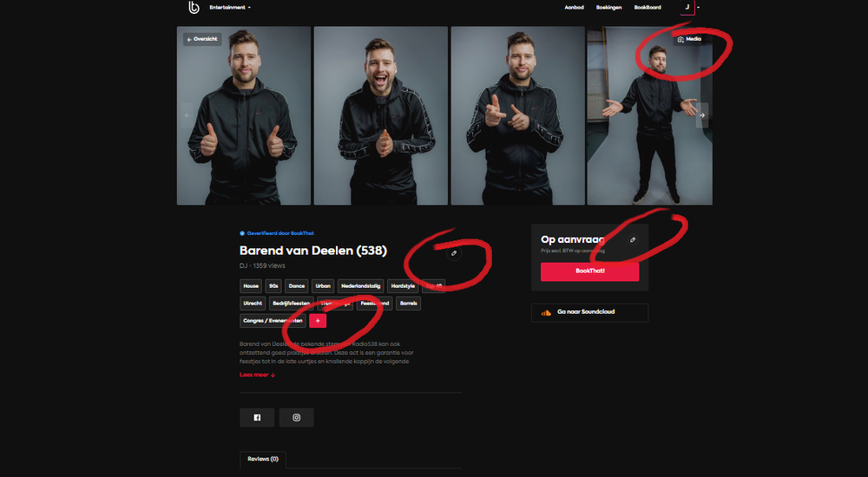Viewport: 868px width, 477px height.
Task: Click Geverifieerd door BookThat link
Action: (280, 233)
